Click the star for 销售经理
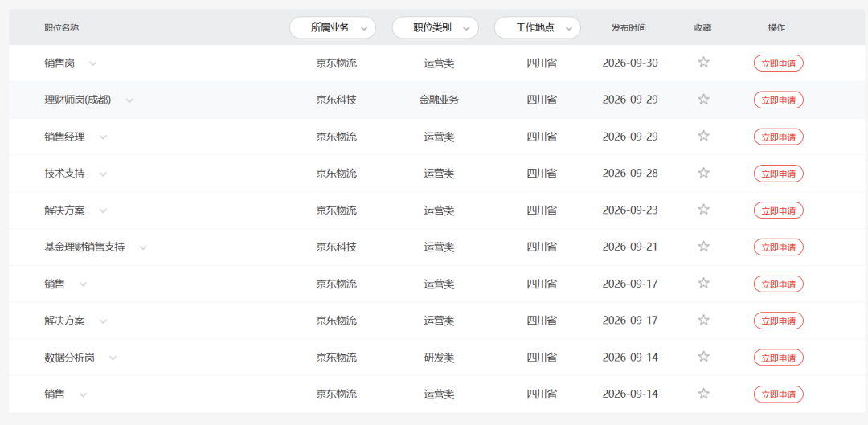This screenshot has width=868, height=425. click(x=703, y=136)
